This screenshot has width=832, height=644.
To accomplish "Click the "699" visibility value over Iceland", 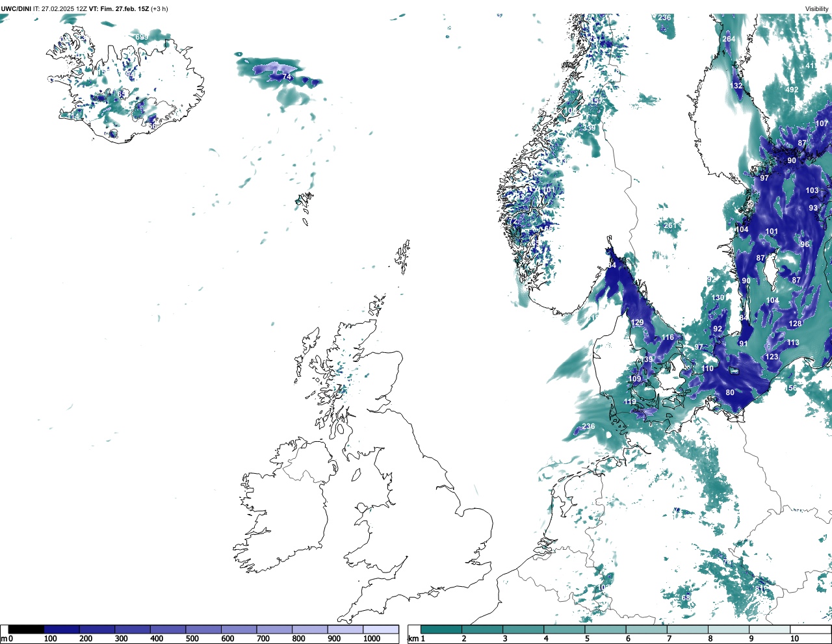I will [142, 38].
